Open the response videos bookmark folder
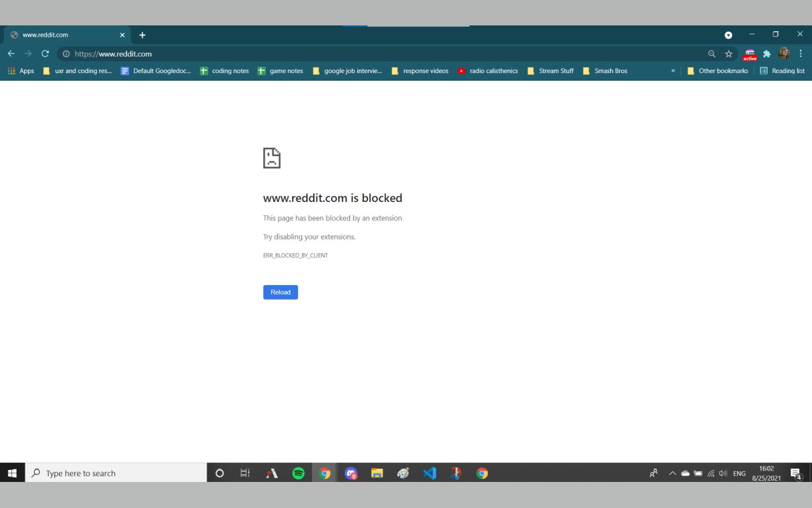 [x=420, y=71]
